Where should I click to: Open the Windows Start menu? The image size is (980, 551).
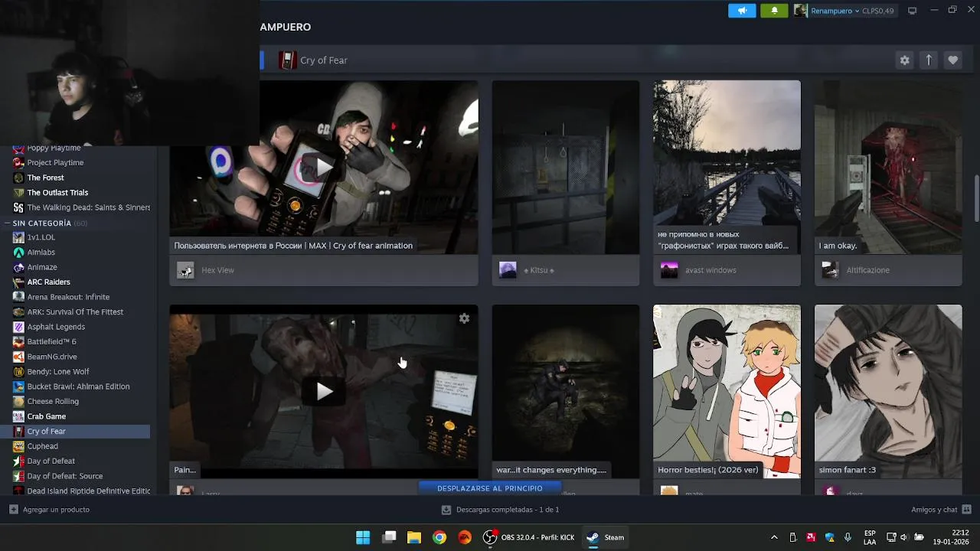[x=363, y=537]
